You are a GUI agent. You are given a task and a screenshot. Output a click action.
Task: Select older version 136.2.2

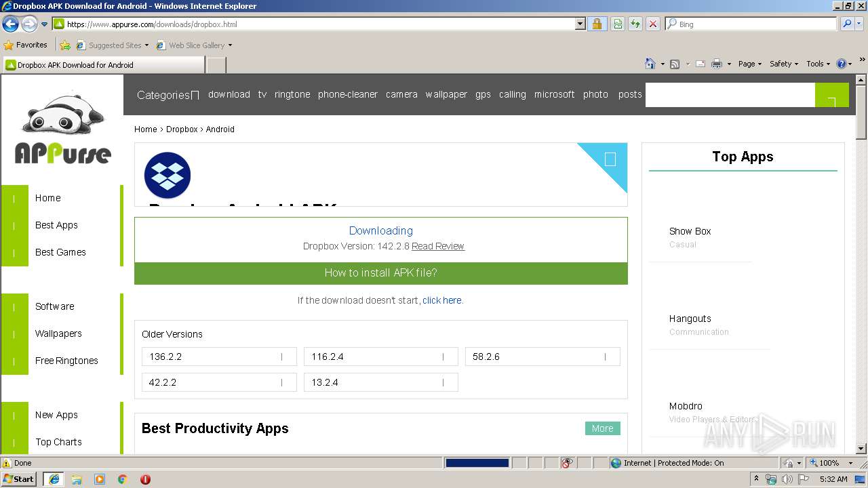point(219,357)
